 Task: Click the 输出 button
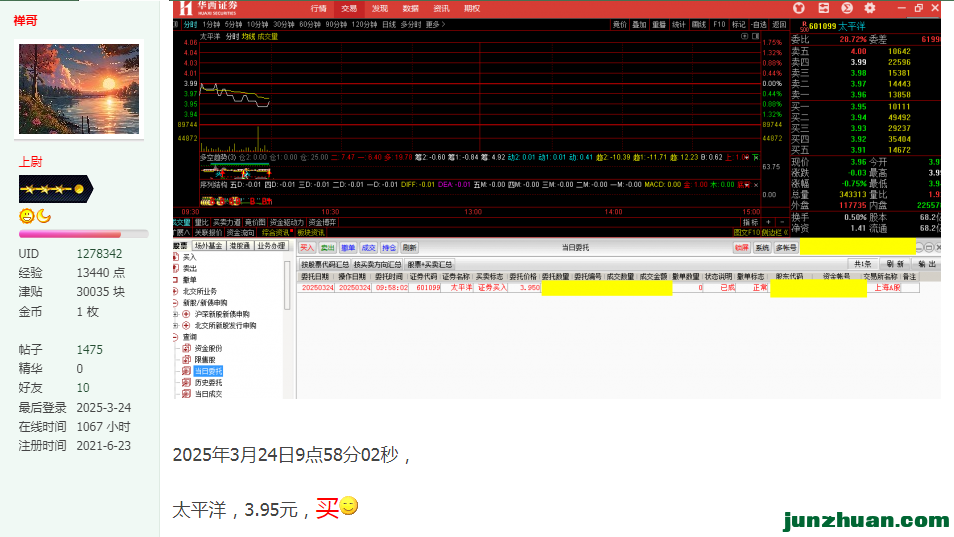(927, 264)
